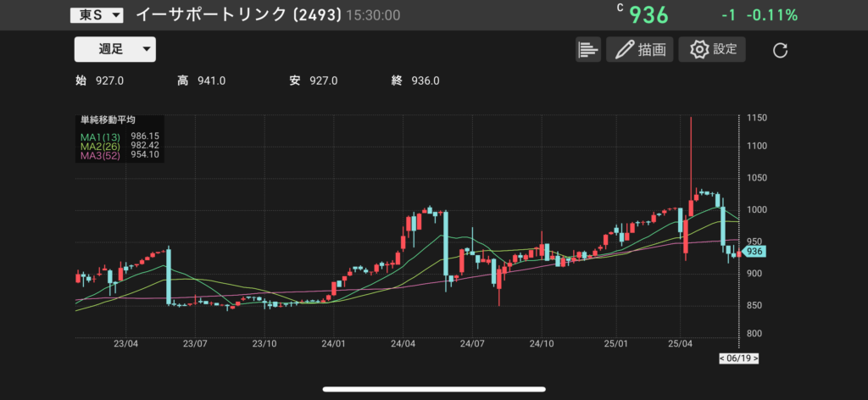Click the 単純移動平均 legend title

pyautogui.click(x=108, y=119)
